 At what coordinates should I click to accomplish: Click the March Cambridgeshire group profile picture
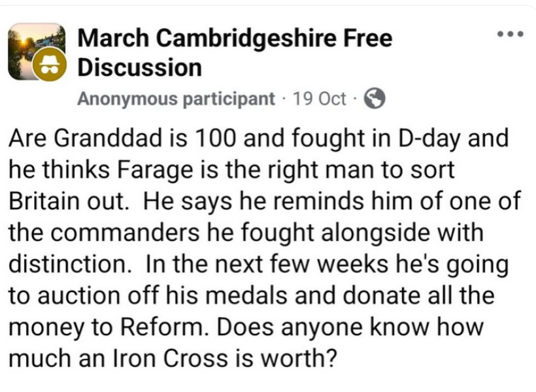click(38, 51)
